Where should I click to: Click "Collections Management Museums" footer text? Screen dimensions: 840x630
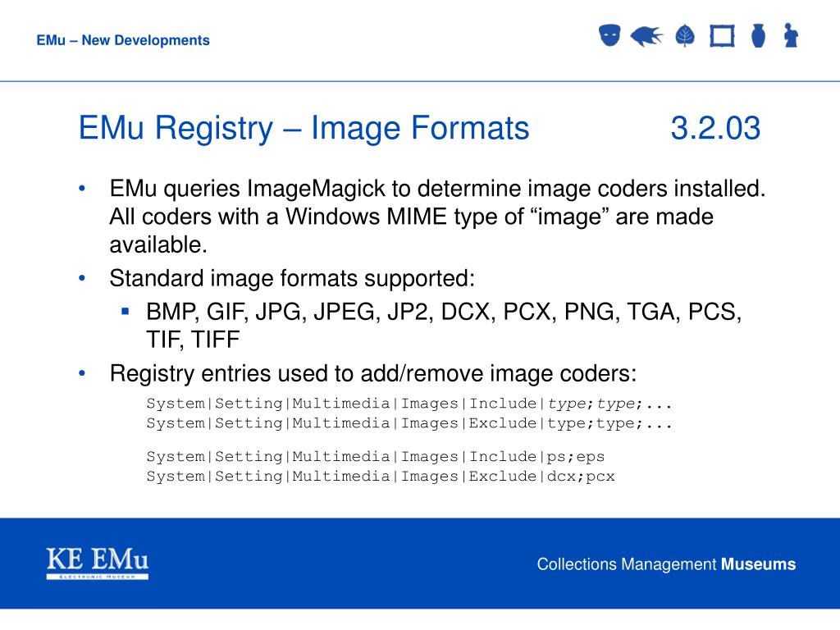(x=666, y=564)
